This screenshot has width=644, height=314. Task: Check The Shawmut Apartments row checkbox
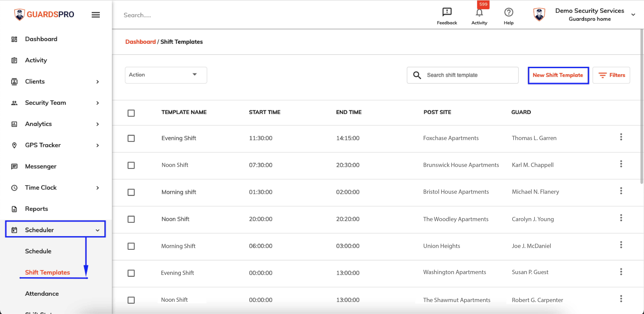tap(131, 300)
